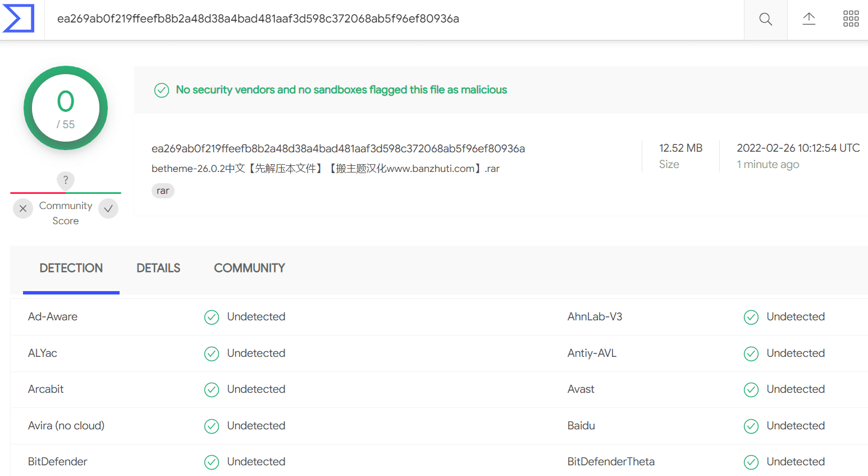
Task: Click the AhnLab-V3 undetected check icon
Action: point(751,318)
